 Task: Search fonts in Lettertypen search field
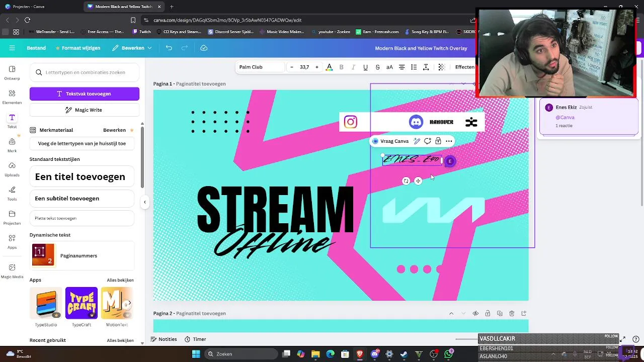tap(85, 72)
